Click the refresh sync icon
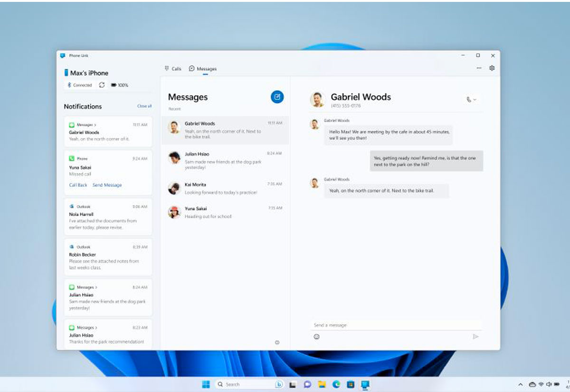The height and width of the screenshot is (392, 570). pos(102,85)
